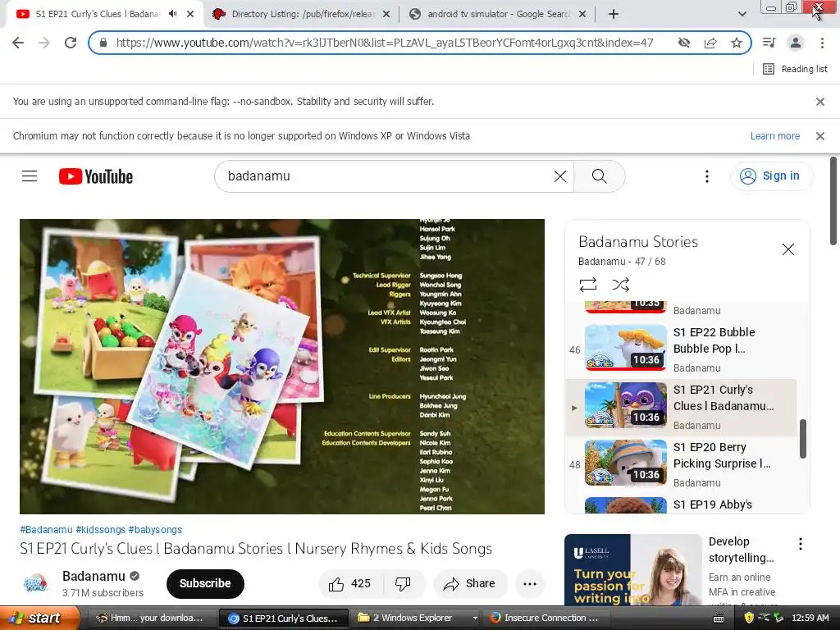Dismiss the Windows XP unsupported notice
Screen dimensions: 840x630
tap(819, 136)
